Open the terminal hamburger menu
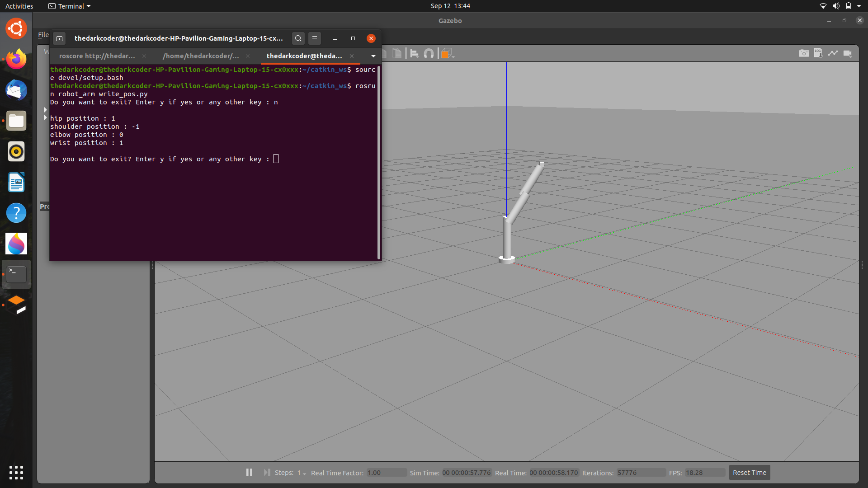The height and width of the screenshot is (488, 868). (x=315, y=38)
